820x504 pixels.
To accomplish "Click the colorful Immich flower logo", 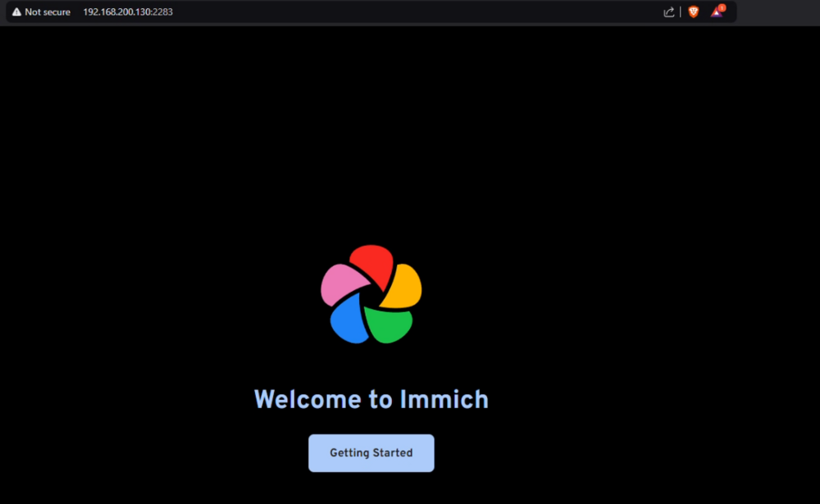I will pos(371,294).
